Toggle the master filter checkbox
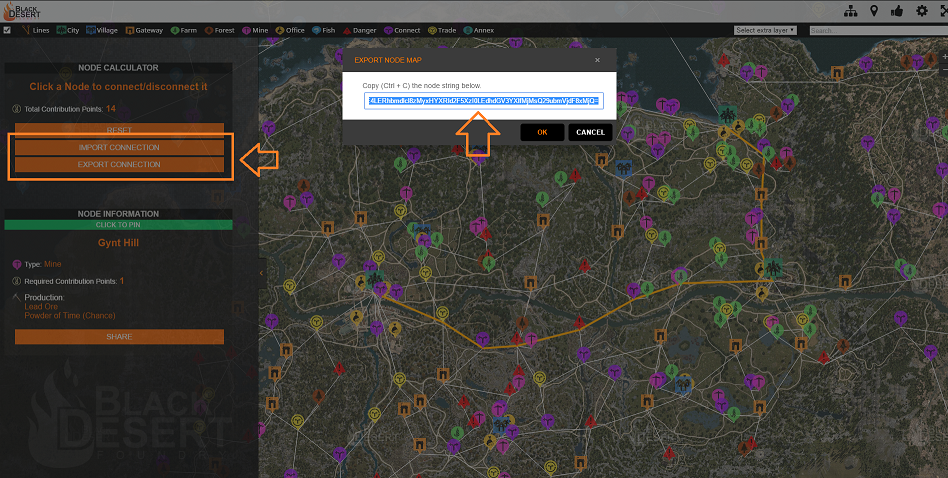This screenshot has height=478, width=948. (7, 30)
